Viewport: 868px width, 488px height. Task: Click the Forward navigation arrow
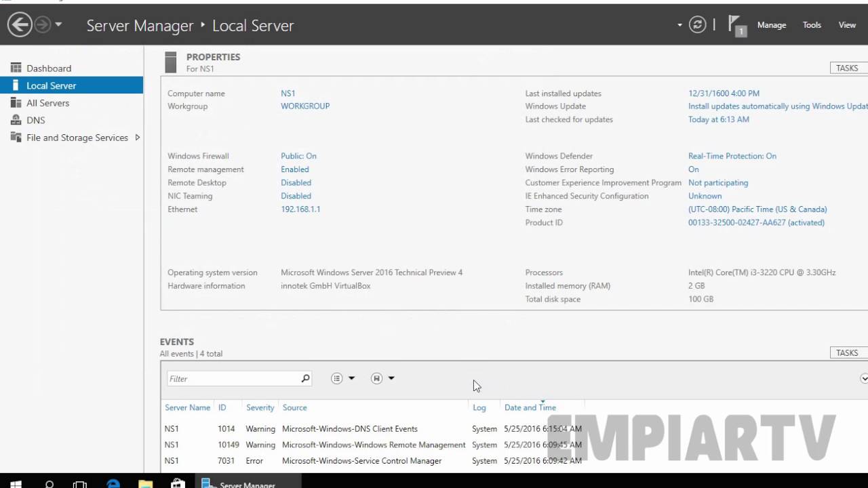click(x=42, y=25)
